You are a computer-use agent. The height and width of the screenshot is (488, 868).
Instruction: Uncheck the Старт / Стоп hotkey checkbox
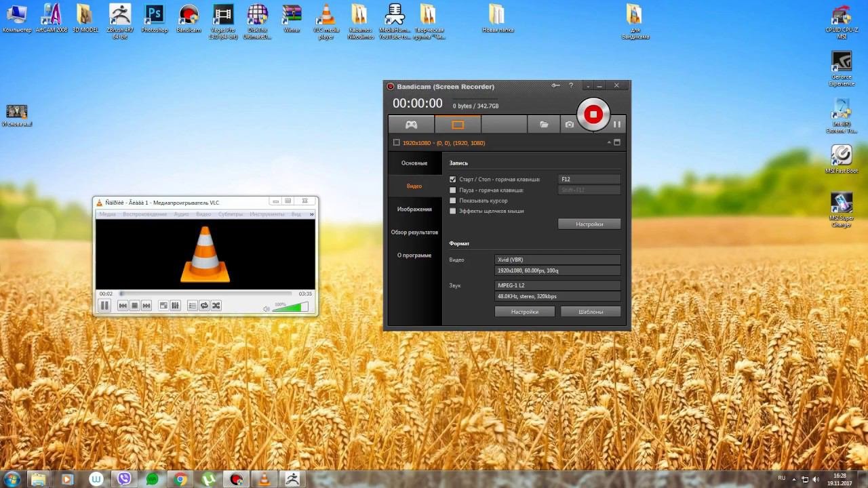pos(453,180)
